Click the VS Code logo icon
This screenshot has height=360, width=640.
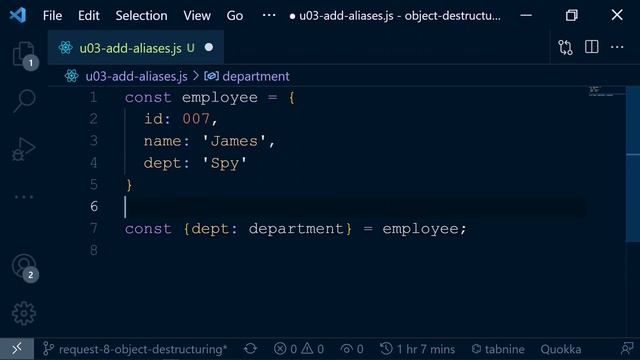point(18,16)
